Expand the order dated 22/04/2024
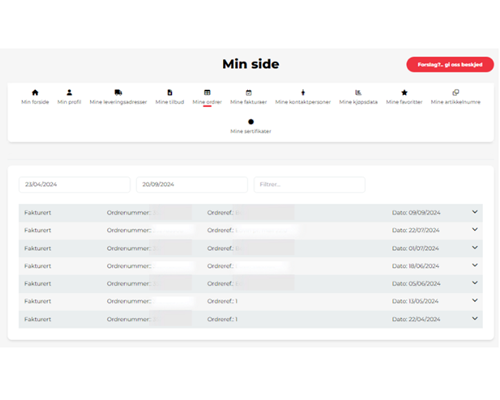 [x=475, y=319]
